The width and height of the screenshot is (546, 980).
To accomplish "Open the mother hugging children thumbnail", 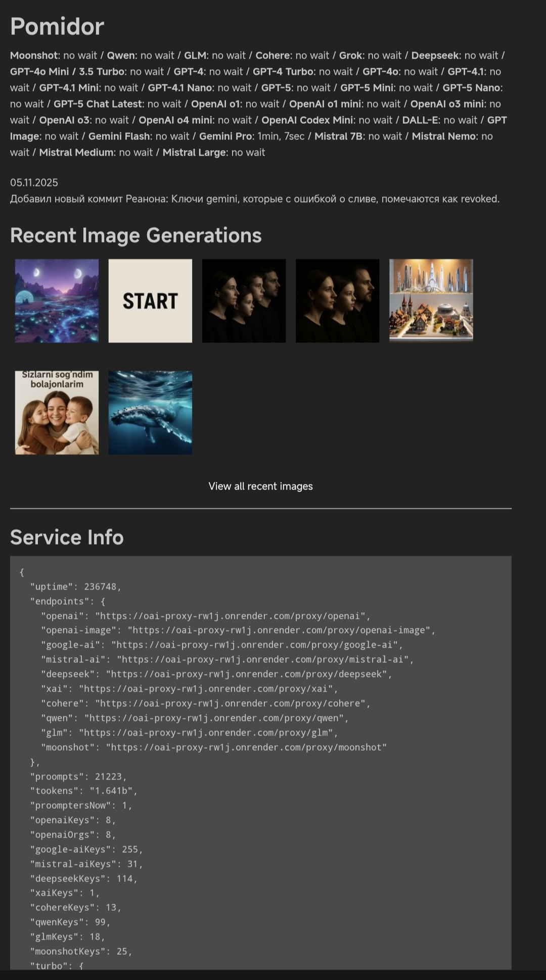I will [57, 413].
